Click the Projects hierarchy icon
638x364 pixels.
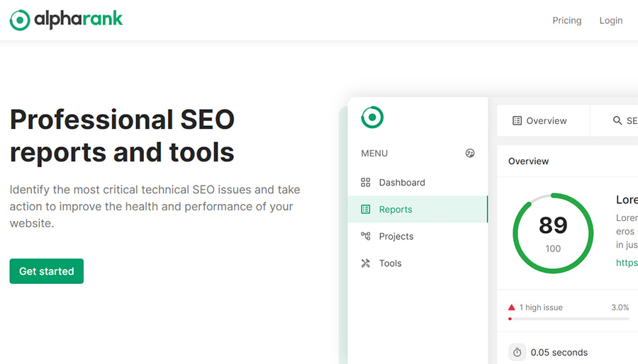coord(366,237)
